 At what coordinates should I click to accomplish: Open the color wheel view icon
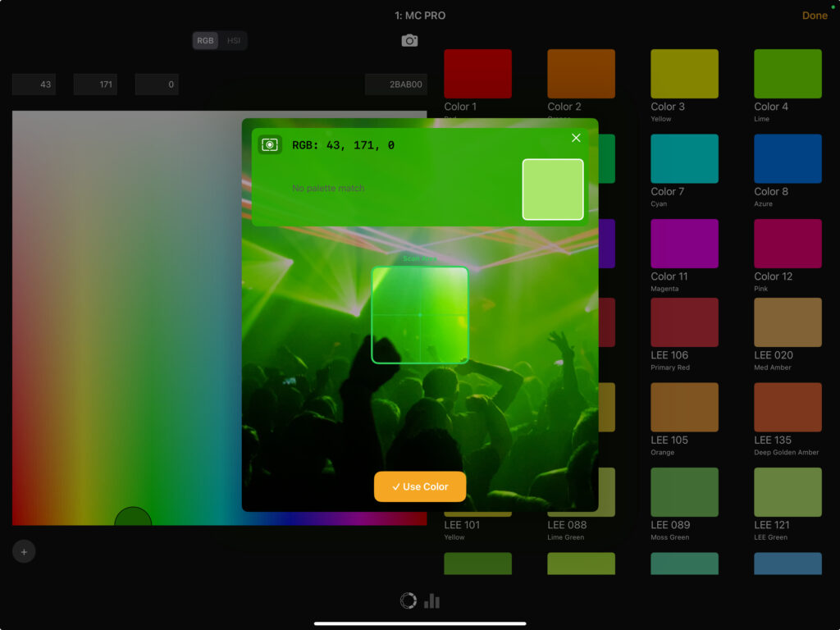coord(408,601)
